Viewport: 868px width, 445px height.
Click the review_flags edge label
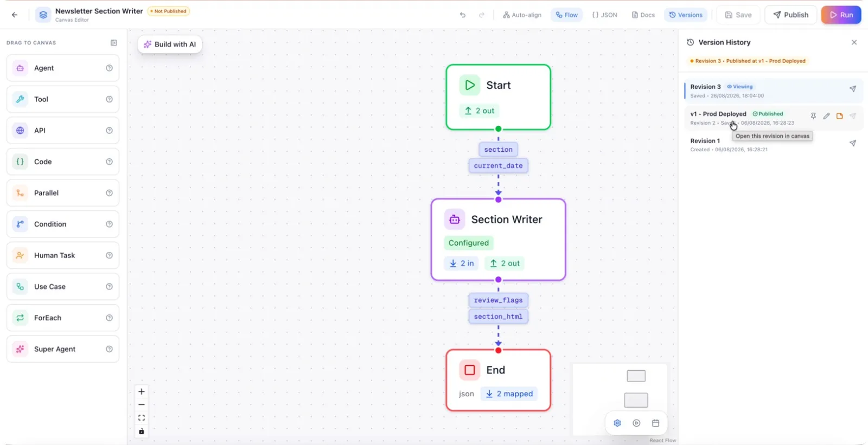point(498,300)
